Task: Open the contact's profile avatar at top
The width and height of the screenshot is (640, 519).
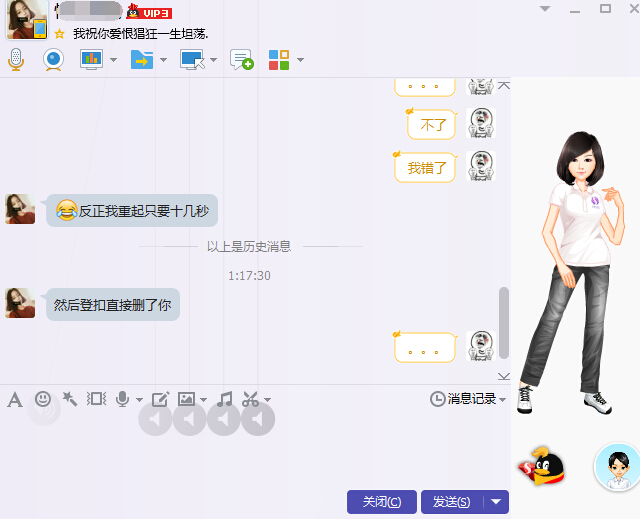Action: [27, 20]
